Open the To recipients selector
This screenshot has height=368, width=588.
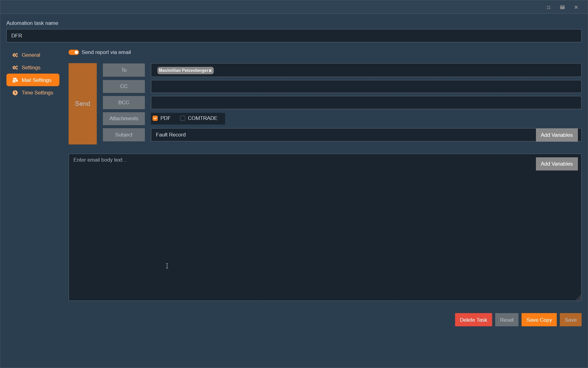124,70
